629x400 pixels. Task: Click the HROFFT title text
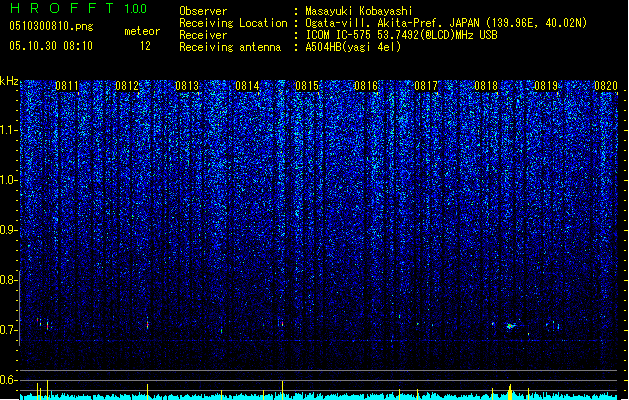tap(62, 8)
